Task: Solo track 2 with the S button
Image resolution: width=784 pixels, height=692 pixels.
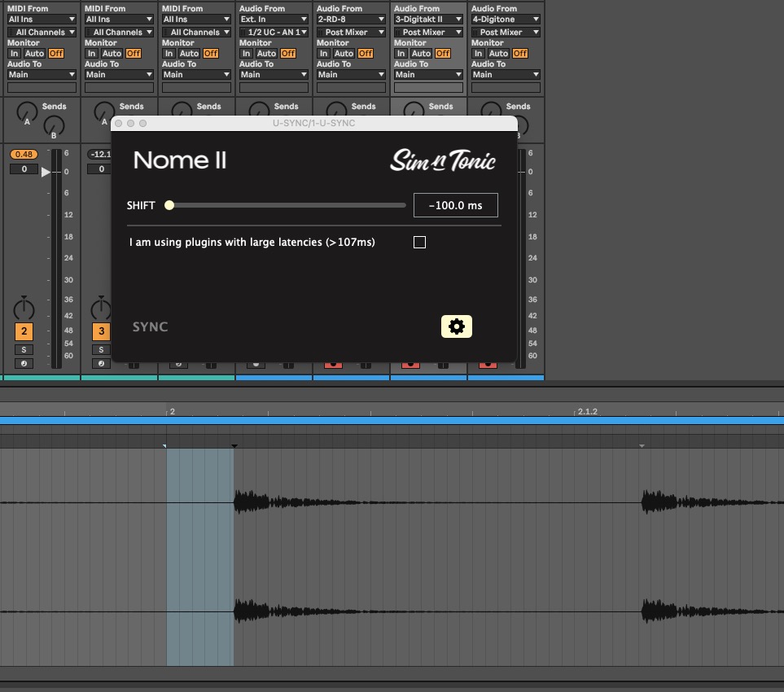Action: (24, 349)
